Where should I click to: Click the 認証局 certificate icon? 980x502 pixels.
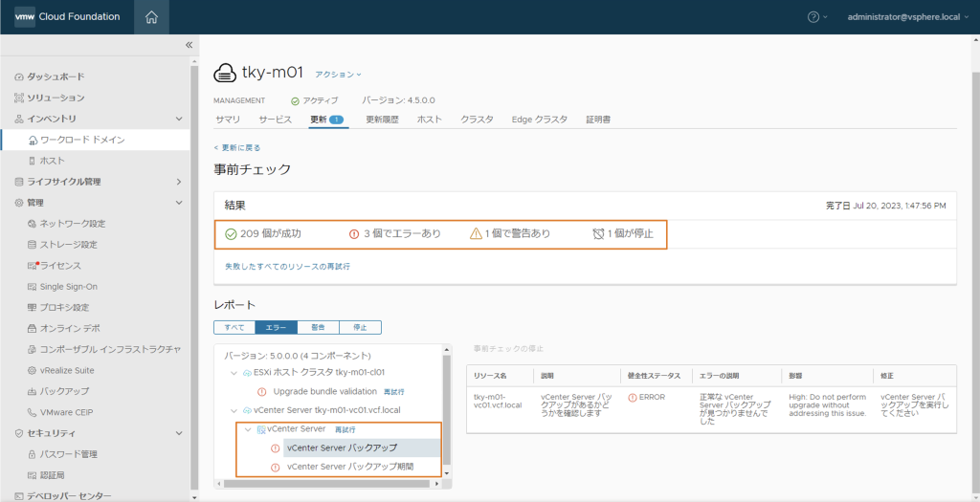point(32,475)
